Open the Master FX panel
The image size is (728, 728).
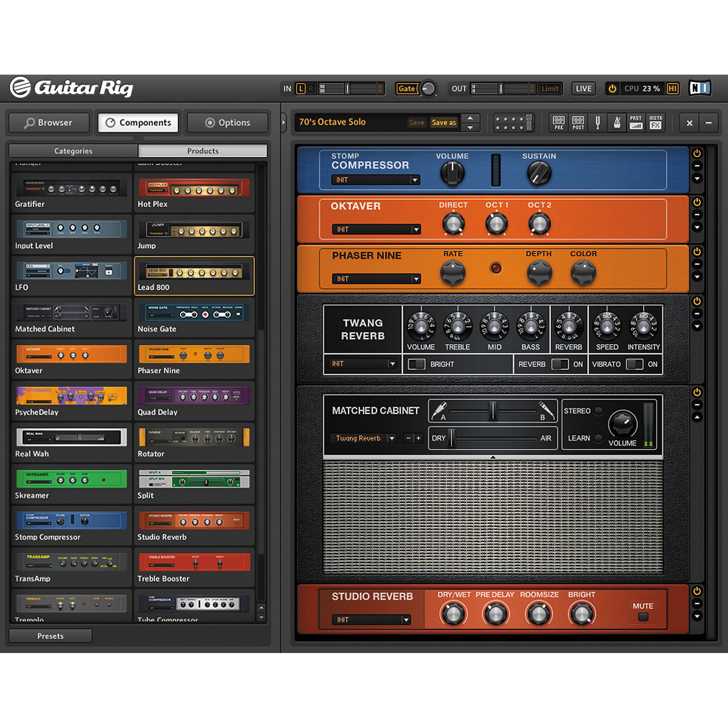(x=656, y=122)
